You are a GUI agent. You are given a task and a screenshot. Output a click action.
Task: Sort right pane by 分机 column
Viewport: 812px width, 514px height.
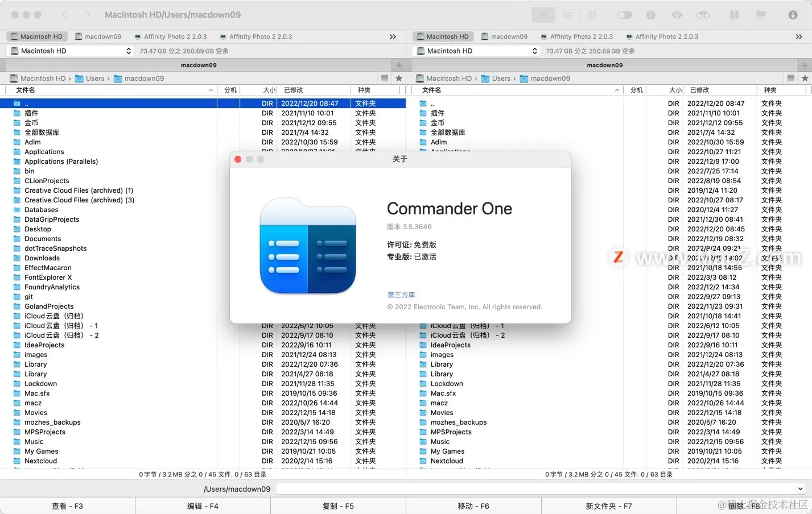(x=636, y=90)
